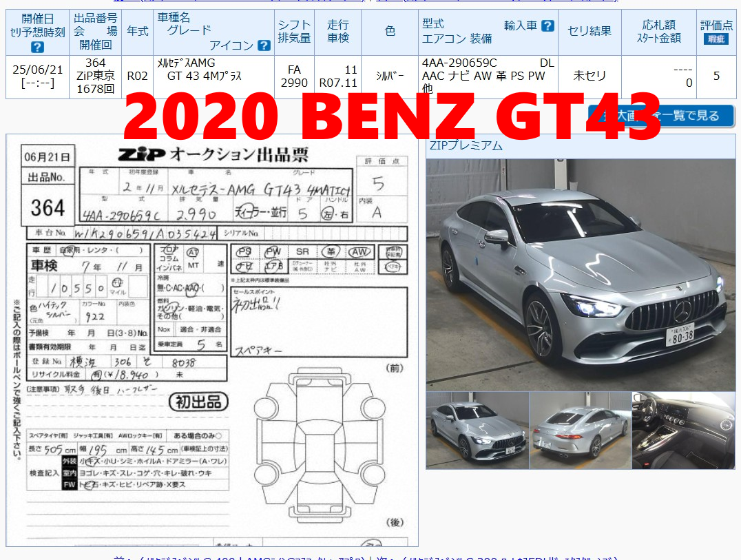
Task: Click the help icon beside 輸入車 header
Action: coord(547,25)
